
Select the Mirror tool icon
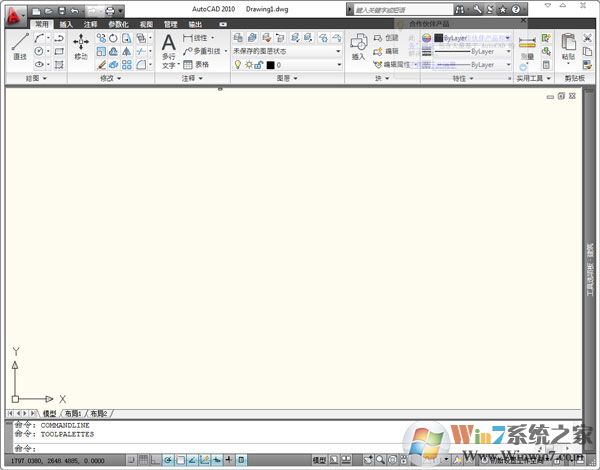pyautogui.click(x=127, y=51)
